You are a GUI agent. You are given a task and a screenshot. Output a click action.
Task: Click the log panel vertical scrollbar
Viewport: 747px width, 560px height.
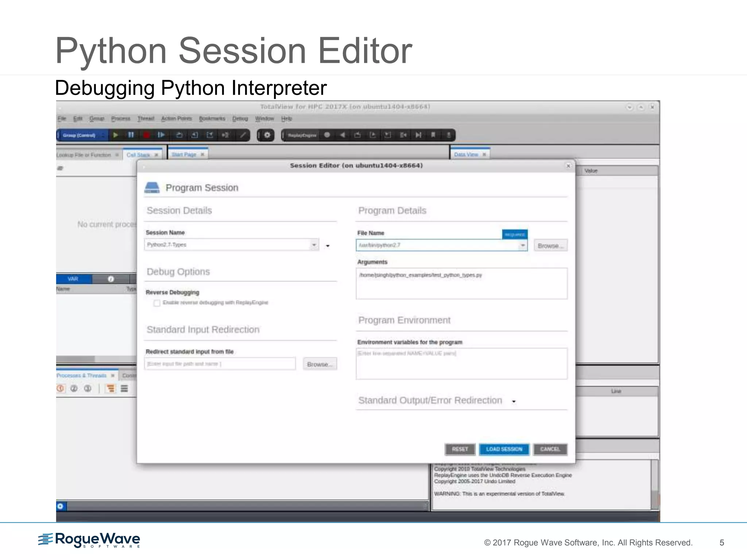(x=655, y=485)
